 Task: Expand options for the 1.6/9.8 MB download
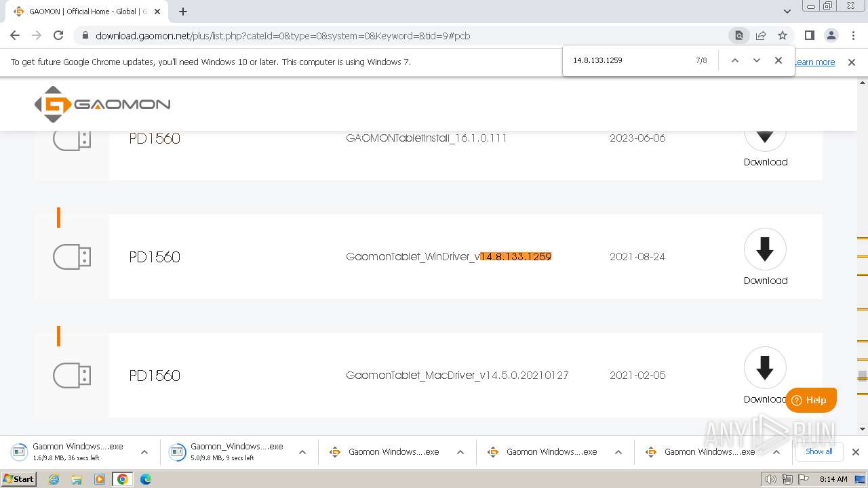click(x=144, y=452)
